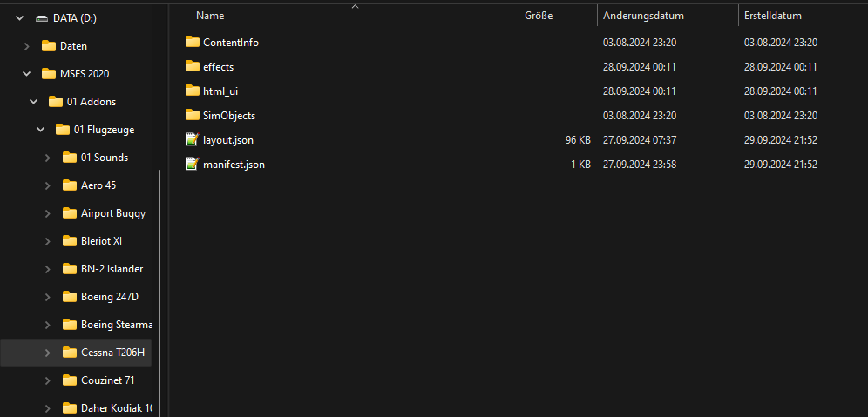
Task: Expand the Aero 45 tree node
Action: point(48,185)
